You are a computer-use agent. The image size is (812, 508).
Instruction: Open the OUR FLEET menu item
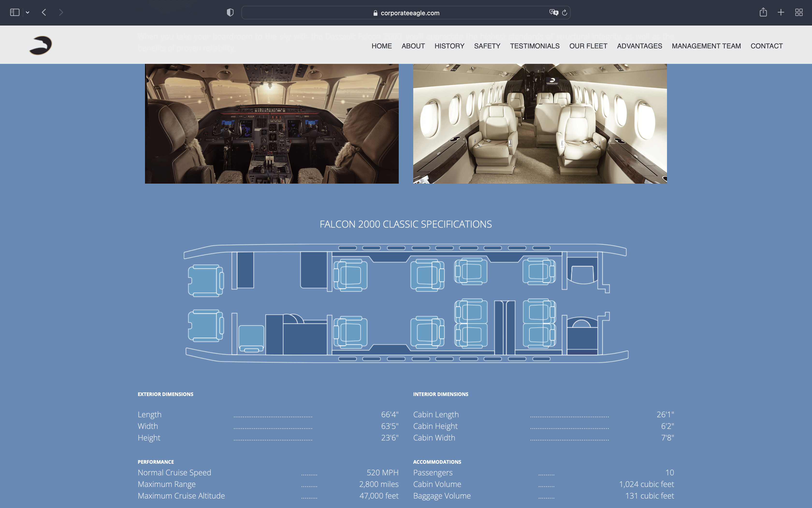point(588,46)
